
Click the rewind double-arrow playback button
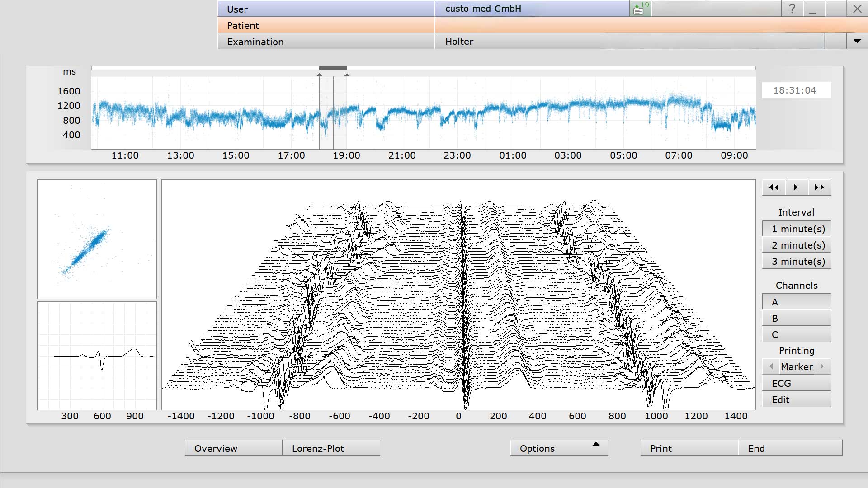click(x=774, y=188)
